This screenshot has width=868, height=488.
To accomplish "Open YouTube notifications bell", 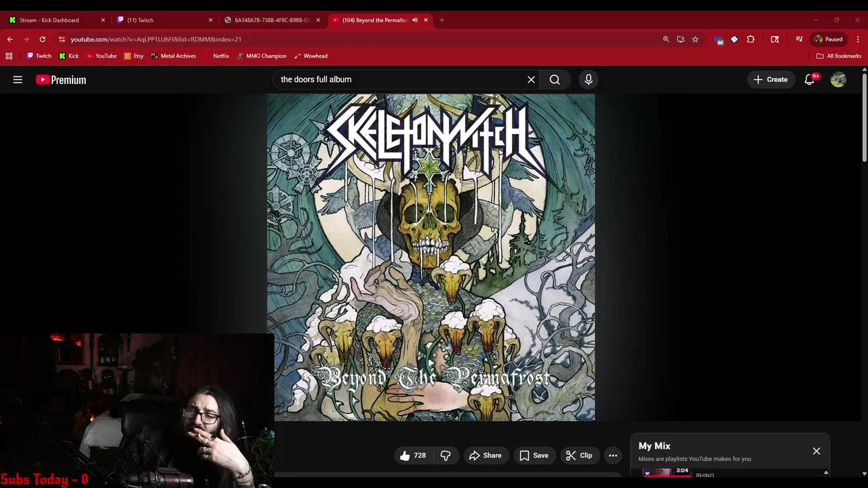I will tap(810, 80).
